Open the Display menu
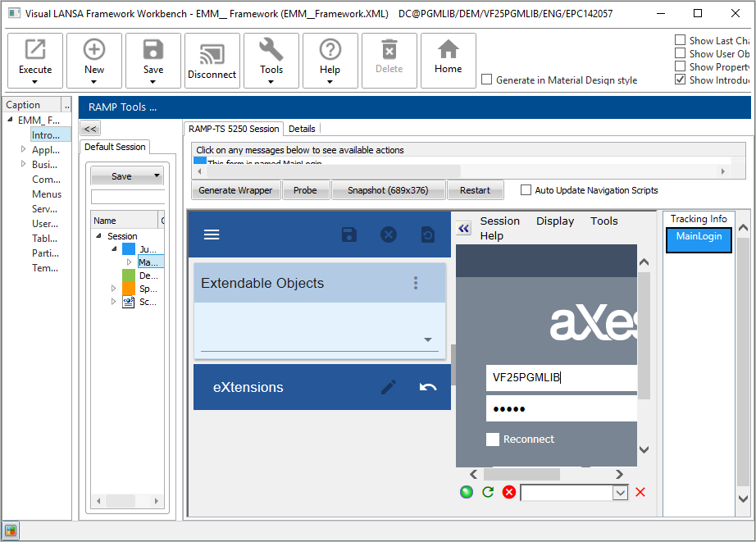 tap(555, 221)
